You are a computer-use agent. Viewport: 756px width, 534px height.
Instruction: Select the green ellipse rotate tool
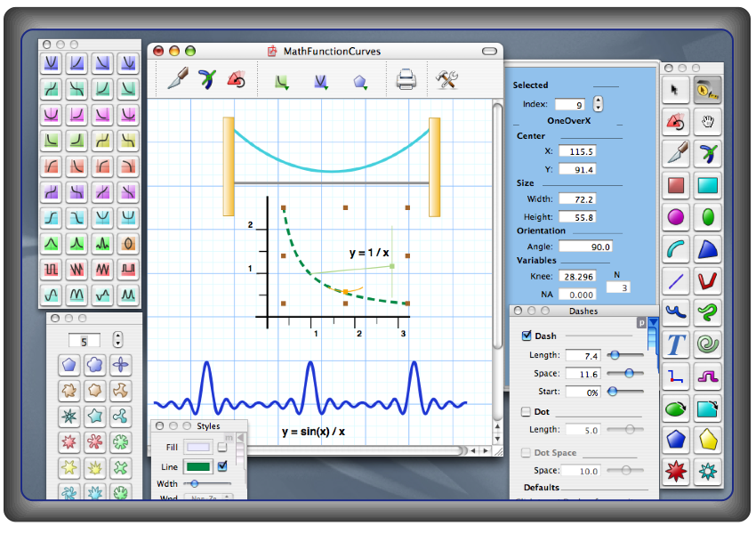tap(675, 409)
